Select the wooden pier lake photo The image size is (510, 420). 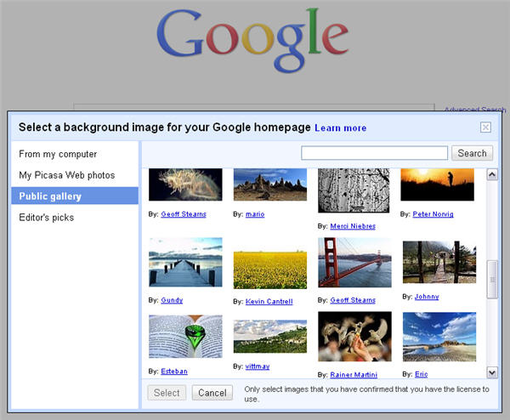click(185, 263)
